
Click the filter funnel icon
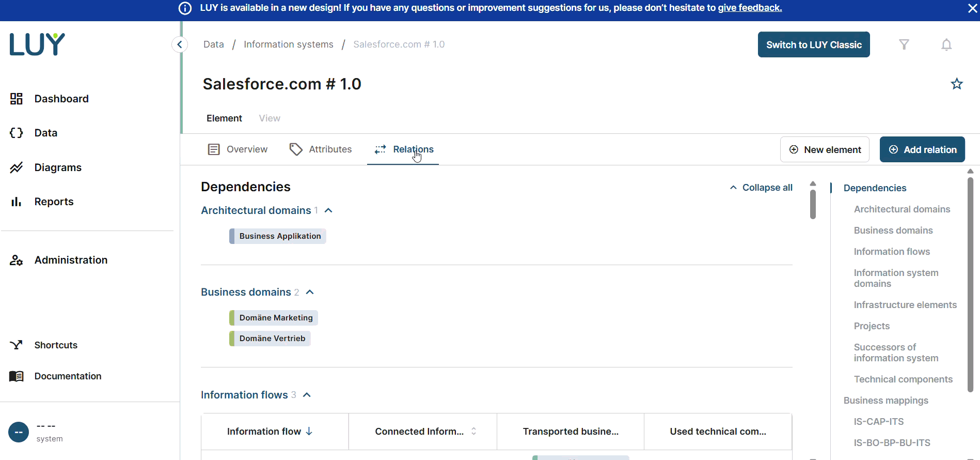point(904,44)
